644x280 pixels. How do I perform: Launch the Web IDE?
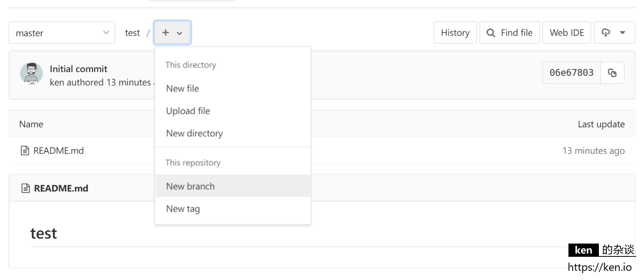click(x=566, y=32)
